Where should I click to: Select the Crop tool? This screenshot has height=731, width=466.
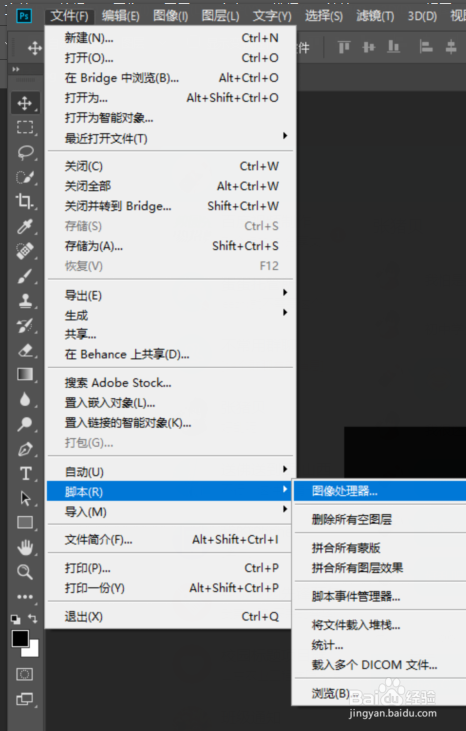click(25, 201)
